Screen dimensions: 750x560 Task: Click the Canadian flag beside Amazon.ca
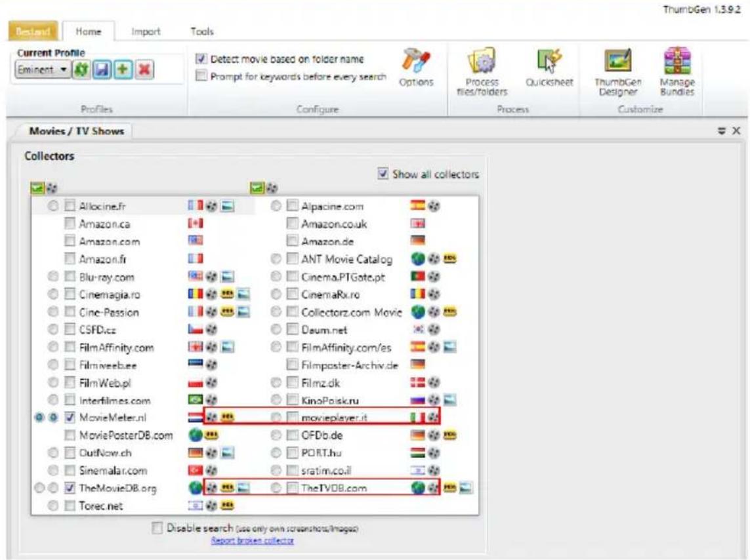coord(195,223)
